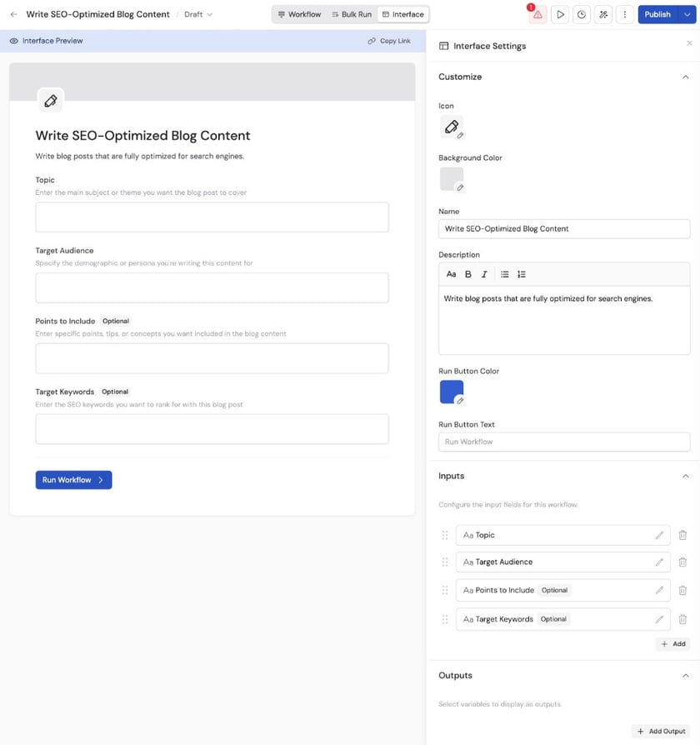The width and height of the screenshot is (700, 745).
Task: Select the Topic input row
Action: tap(563, 535)
